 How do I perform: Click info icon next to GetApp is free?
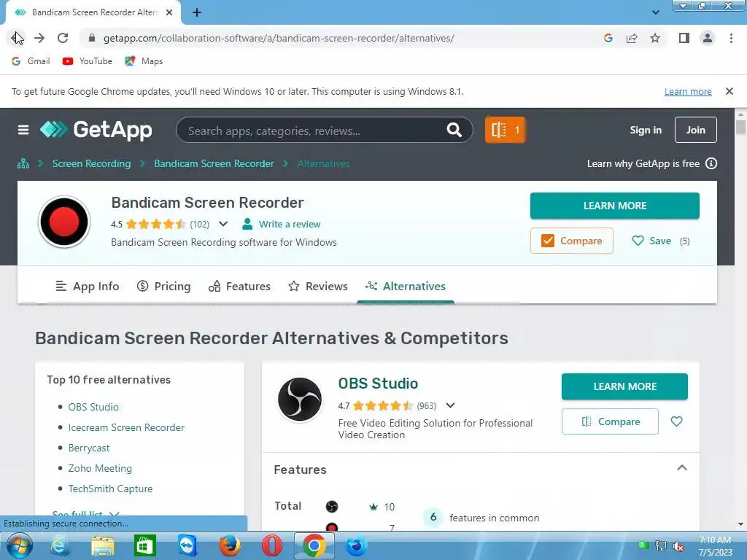coord(711,164)
